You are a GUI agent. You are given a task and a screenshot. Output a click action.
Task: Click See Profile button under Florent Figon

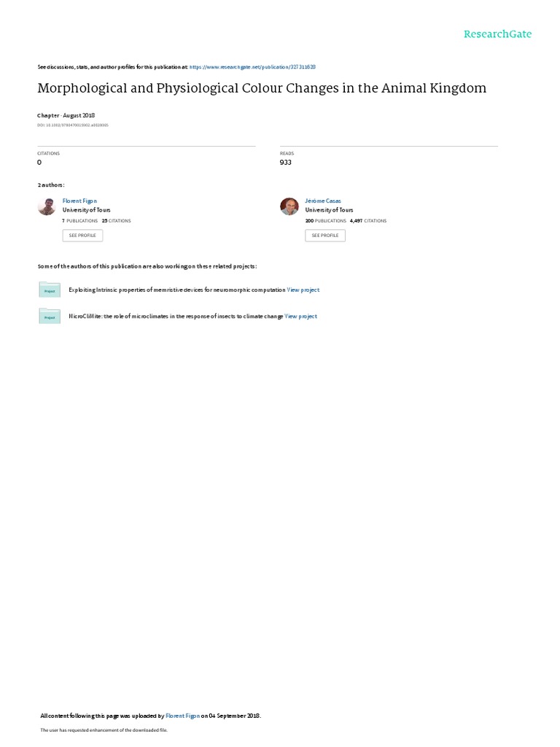pyautogui.click(x=82, y=236)
